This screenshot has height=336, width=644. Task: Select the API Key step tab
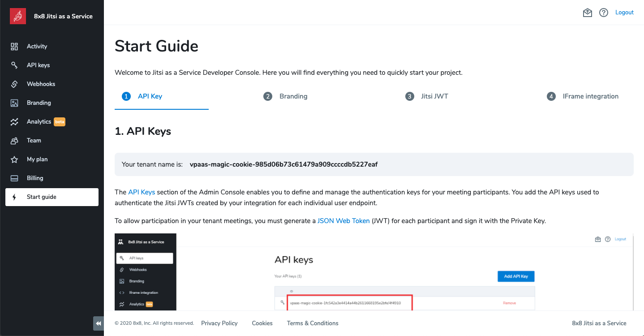[x=162, y=96]
